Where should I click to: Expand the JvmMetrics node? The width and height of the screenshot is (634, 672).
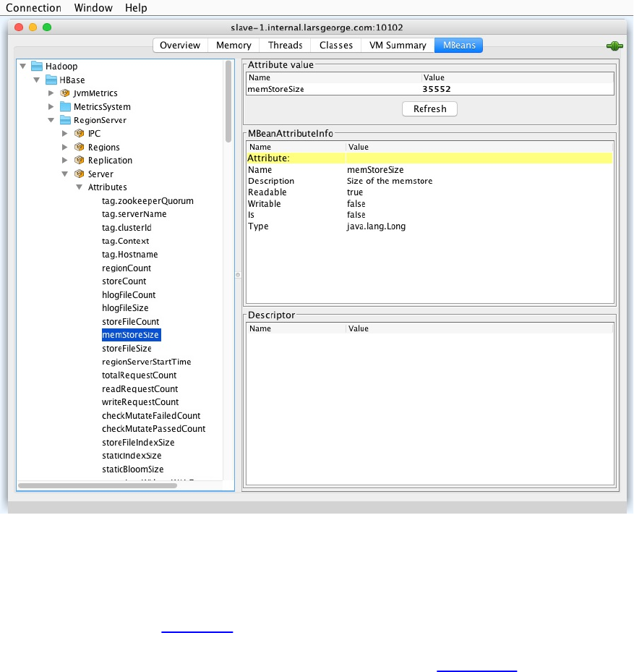point(51,93)
